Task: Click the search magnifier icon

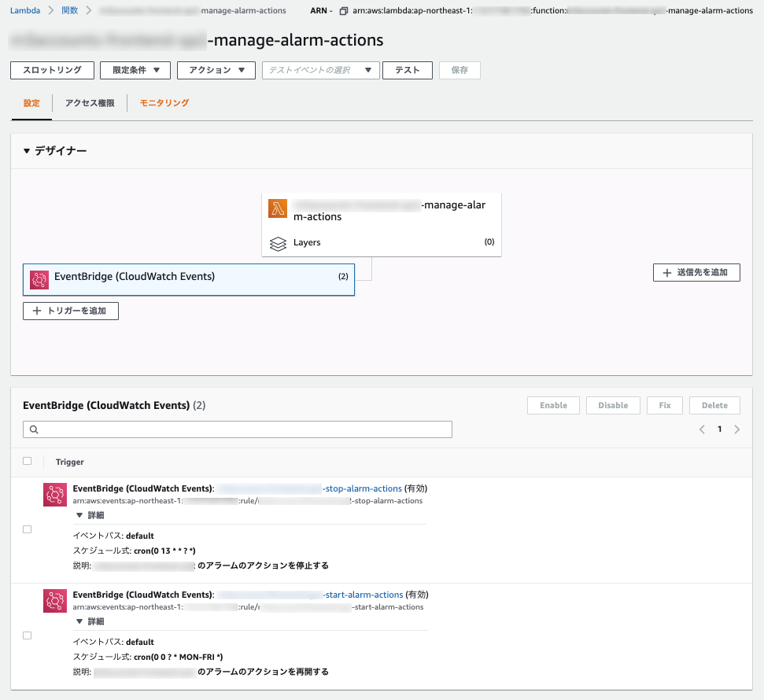Action: (34, 429)
